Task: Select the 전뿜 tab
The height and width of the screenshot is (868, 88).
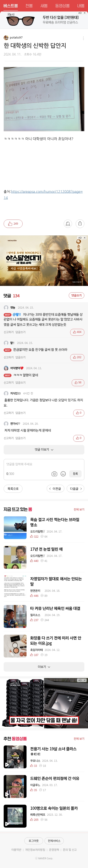Action: (29, 6)
